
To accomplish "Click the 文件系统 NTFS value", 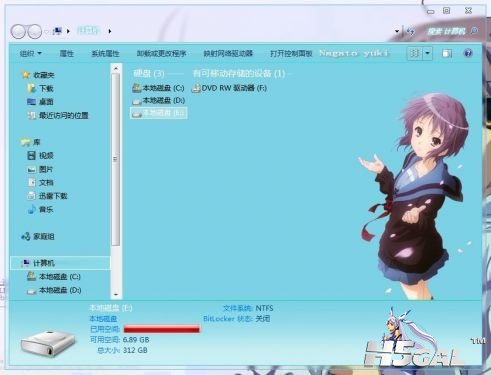I will tap(264, 308).
